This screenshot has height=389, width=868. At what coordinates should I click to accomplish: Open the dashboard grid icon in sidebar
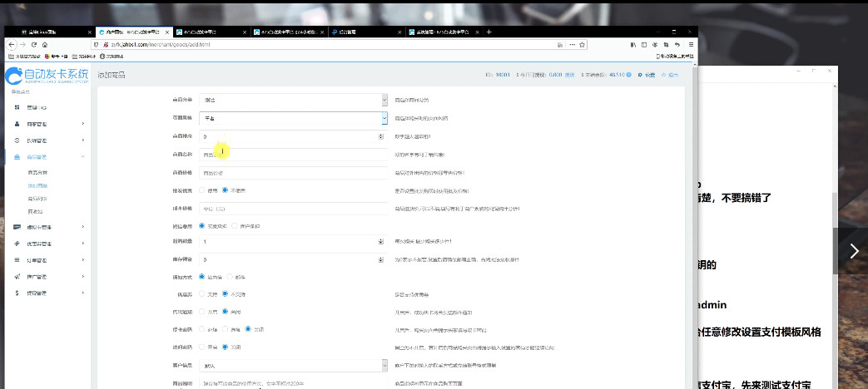coord(17,107)
